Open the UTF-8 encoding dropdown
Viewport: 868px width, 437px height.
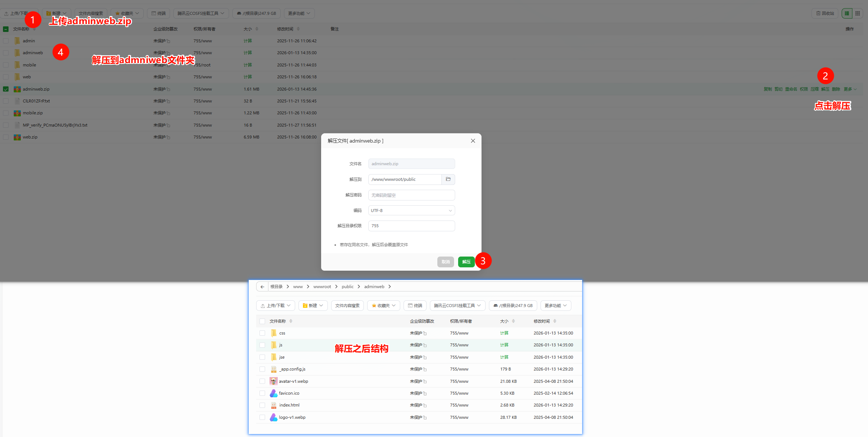tap(411, 211)
